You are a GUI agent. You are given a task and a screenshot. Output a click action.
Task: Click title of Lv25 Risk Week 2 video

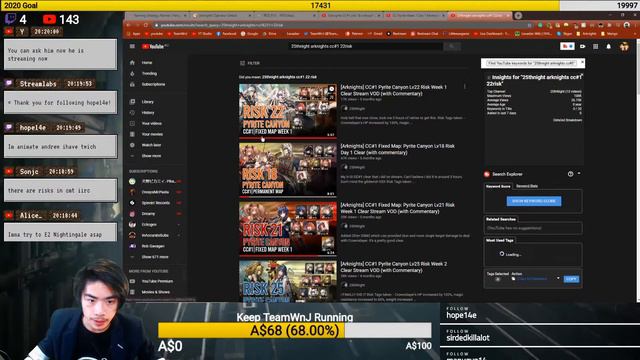[x=393, y=267]
